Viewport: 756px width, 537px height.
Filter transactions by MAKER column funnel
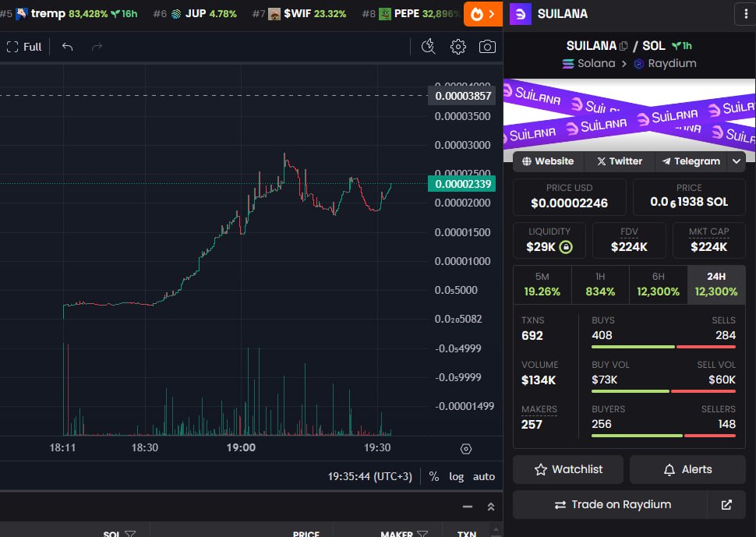tap(422, 534)
